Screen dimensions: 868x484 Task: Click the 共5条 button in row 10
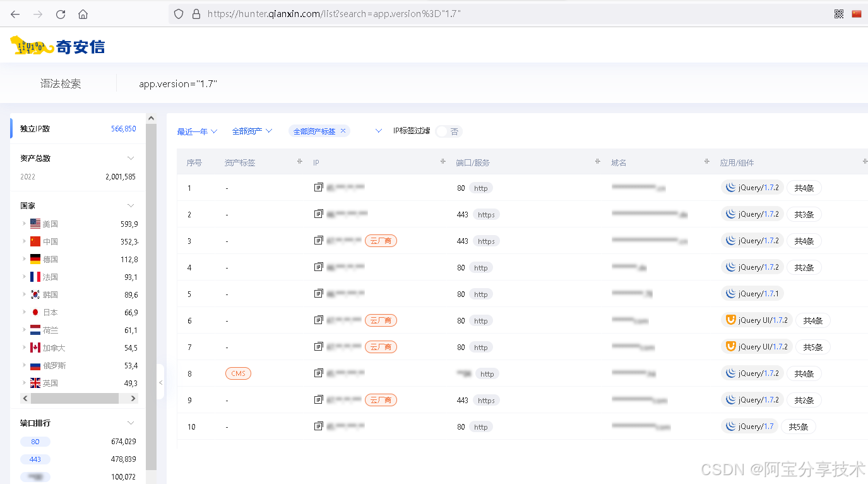tap(799, 427)
